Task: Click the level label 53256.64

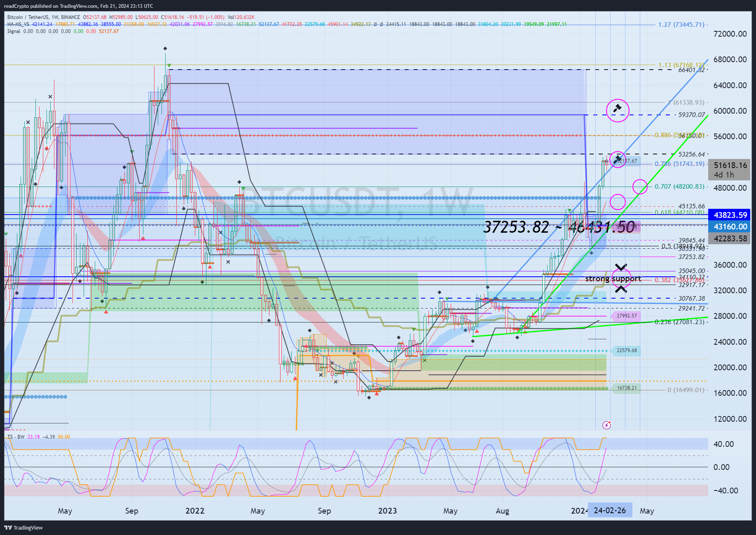Action: [692, 154]
